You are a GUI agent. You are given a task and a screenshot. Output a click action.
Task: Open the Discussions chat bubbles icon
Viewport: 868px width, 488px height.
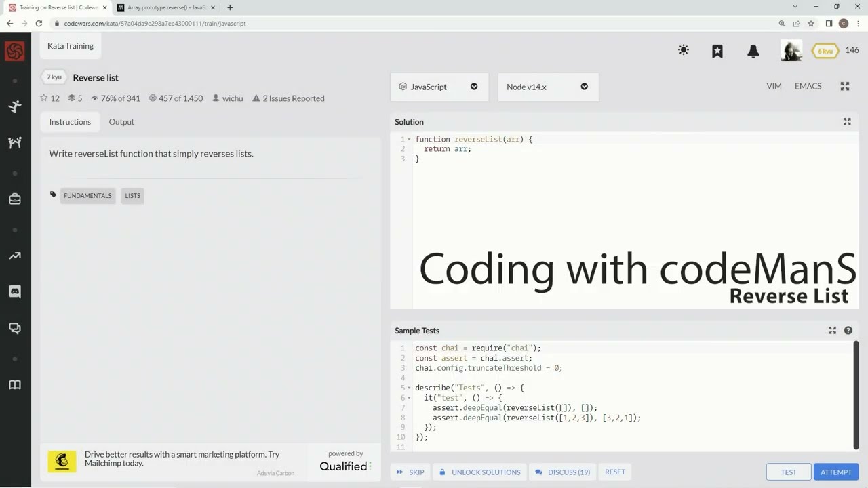15,328
